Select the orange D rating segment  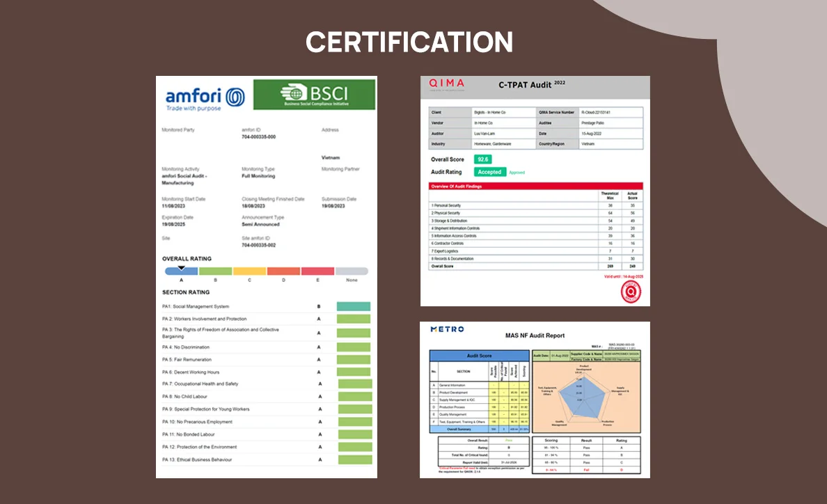284,271
